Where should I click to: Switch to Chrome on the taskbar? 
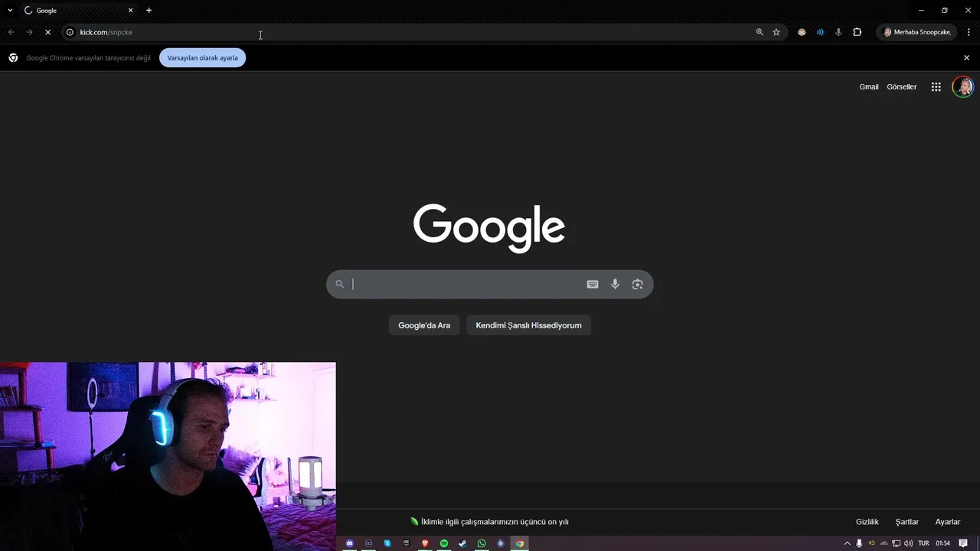(520, 543)
